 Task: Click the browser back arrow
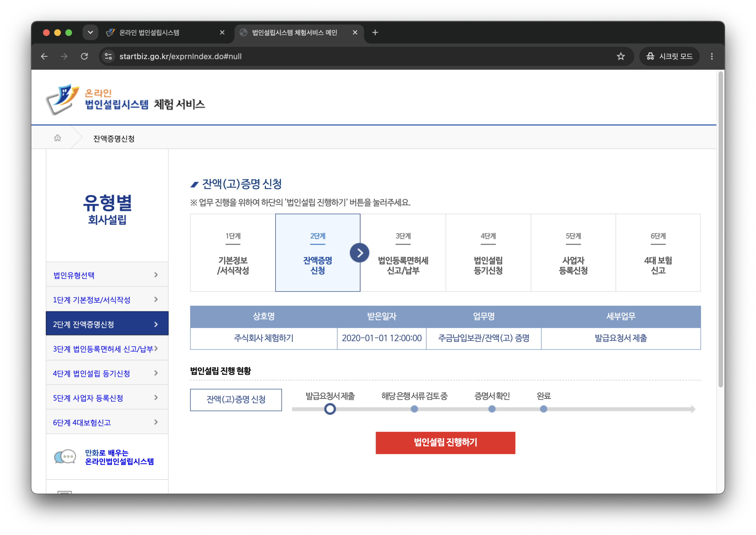coord(44,56)
